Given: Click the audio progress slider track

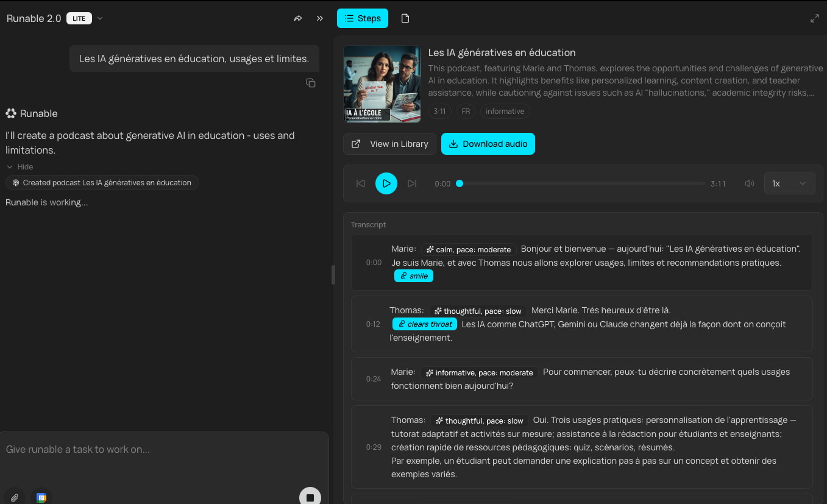Looking at the screenshot, I should point(582,183).
